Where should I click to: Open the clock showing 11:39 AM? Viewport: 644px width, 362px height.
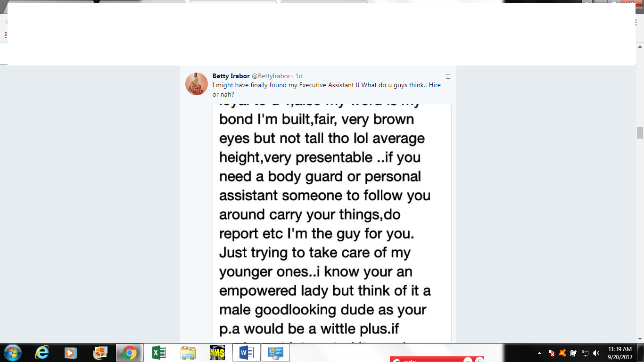[620, 353]
